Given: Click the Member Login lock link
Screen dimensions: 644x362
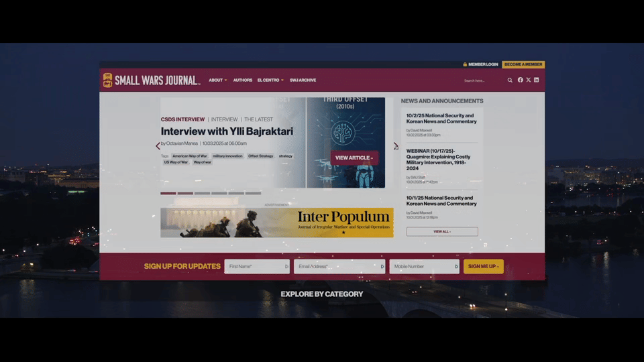Looking at the screenshot, I should tap(480, 64).
